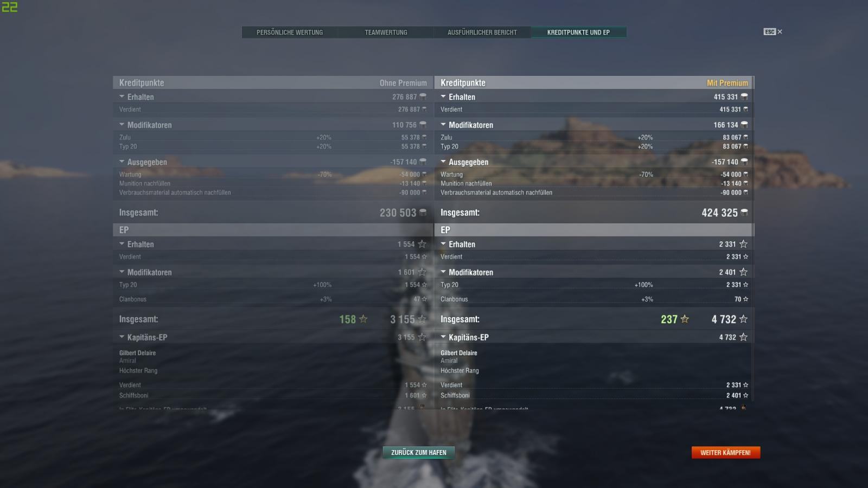Collapse the left Ausgegeben section
The height and width of the screenshot is (488, 868).
point(122,162)
